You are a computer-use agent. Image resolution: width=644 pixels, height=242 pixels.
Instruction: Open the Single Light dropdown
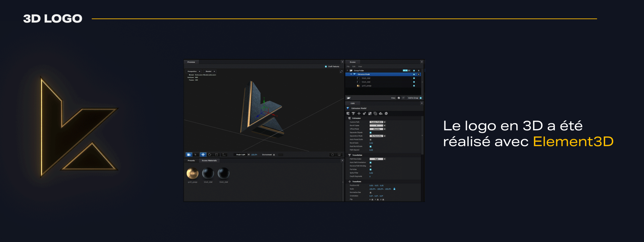[x=242, y=155]
